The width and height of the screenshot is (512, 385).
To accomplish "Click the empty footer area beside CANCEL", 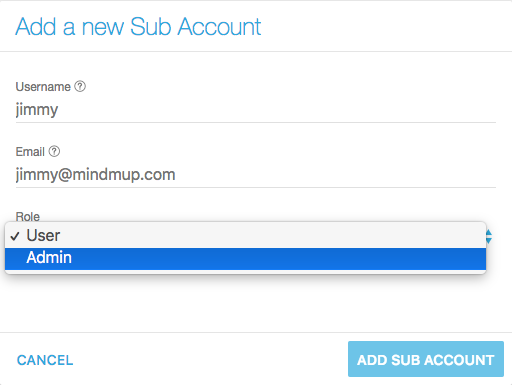I will coord(210,359).
